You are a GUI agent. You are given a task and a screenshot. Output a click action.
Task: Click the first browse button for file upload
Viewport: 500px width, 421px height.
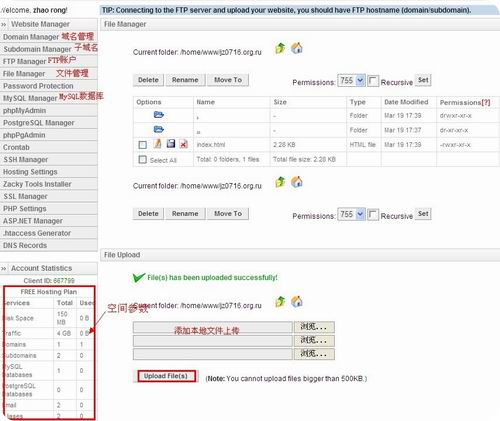coord(314,327)
